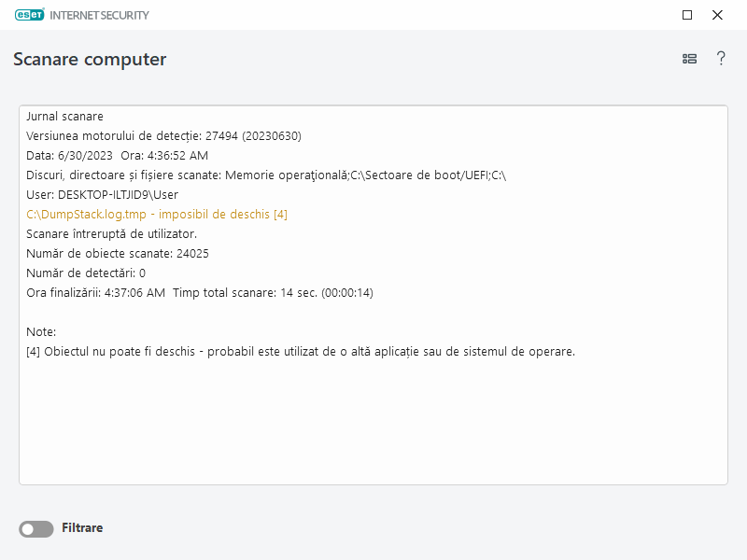The image size is (747, 560).
Task: Click the list-view icon near the help icon
Action: [689, 58]
